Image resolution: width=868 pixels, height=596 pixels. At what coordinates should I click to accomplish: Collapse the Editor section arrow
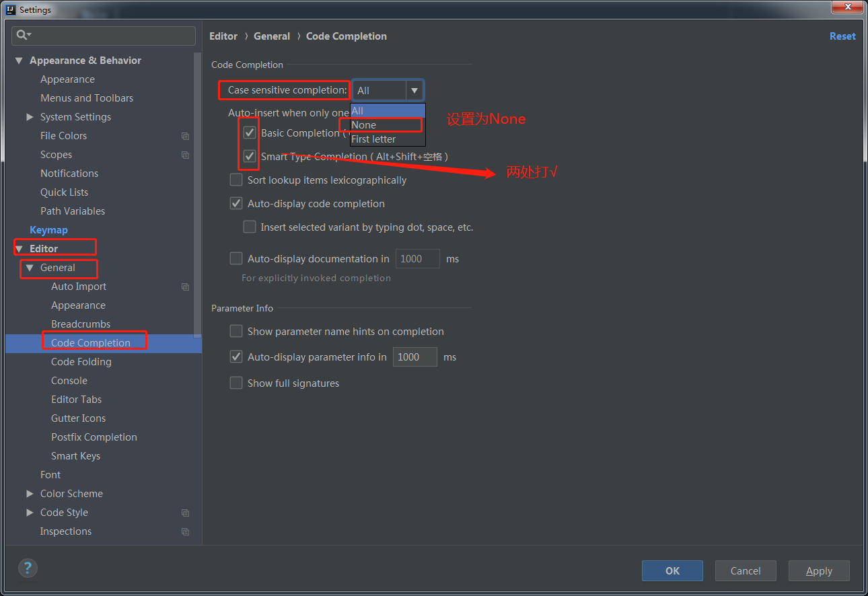click(19, 249)
